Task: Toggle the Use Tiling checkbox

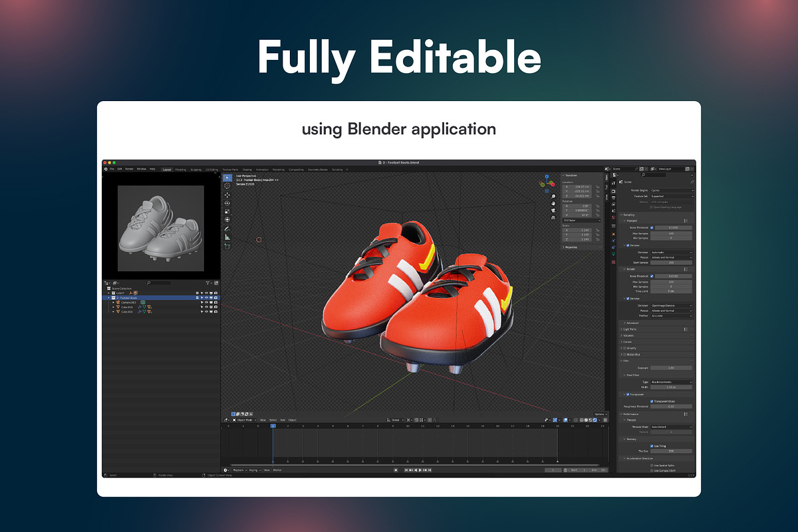Action: [652, 446]
